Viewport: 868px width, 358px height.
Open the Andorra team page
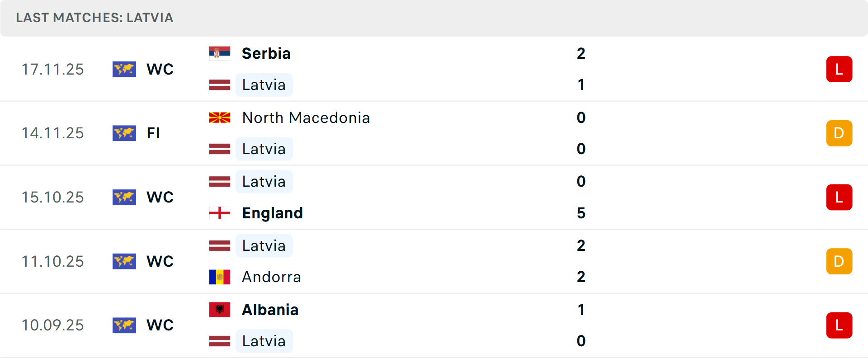point(271,277)
